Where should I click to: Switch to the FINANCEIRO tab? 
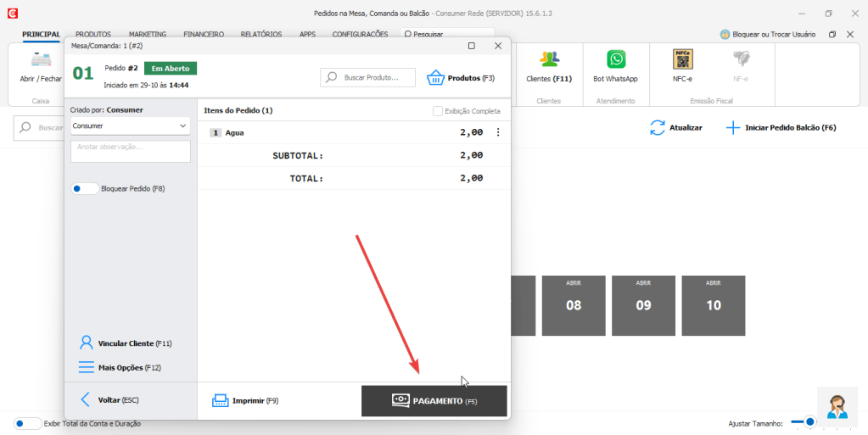coord(204,35)
